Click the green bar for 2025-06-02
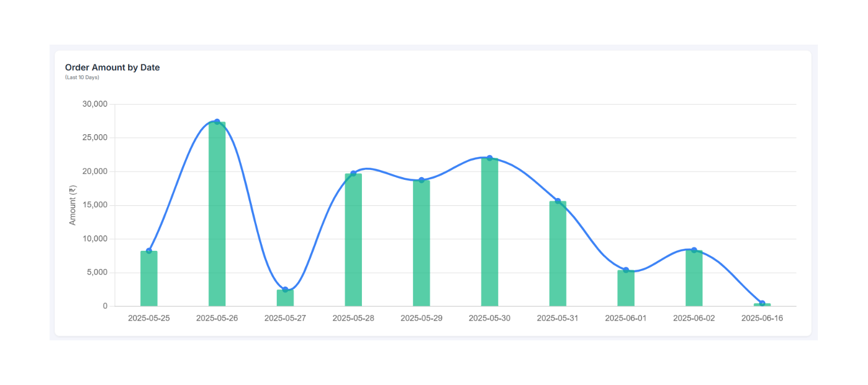The height and width of the screenshot is (385, 868). click(694, 279)
